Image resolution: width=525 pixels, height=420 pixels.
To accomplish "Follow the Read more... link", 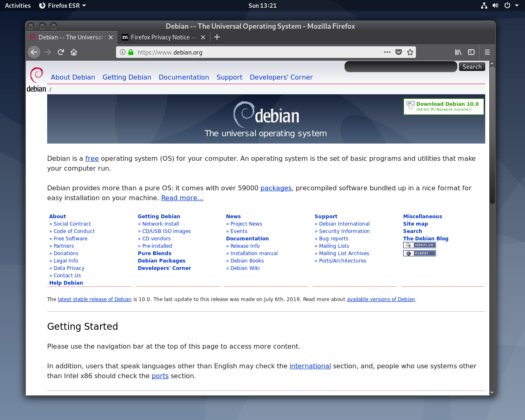I will 182,198.
